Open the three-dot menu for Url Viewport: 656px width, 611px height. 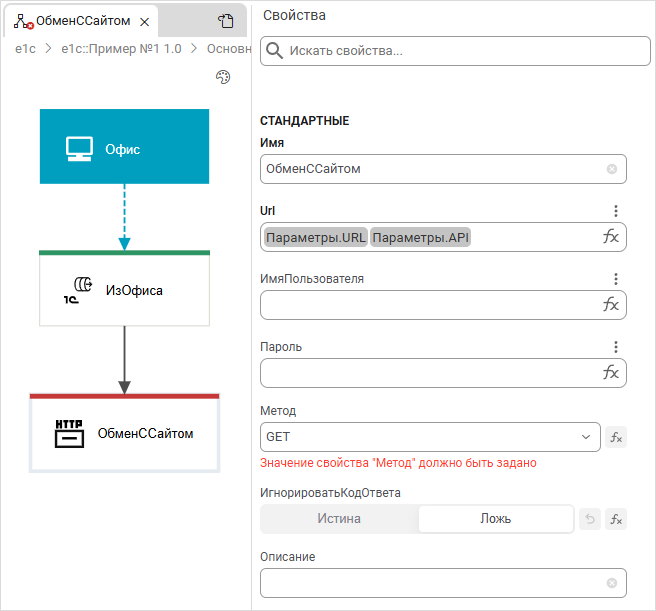point(616,211)
